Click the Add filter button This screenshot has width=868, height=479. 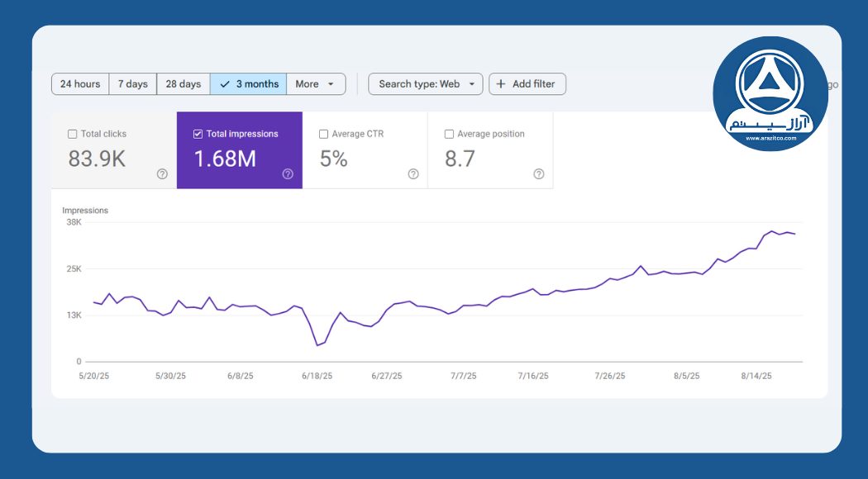tap(527, 84)
